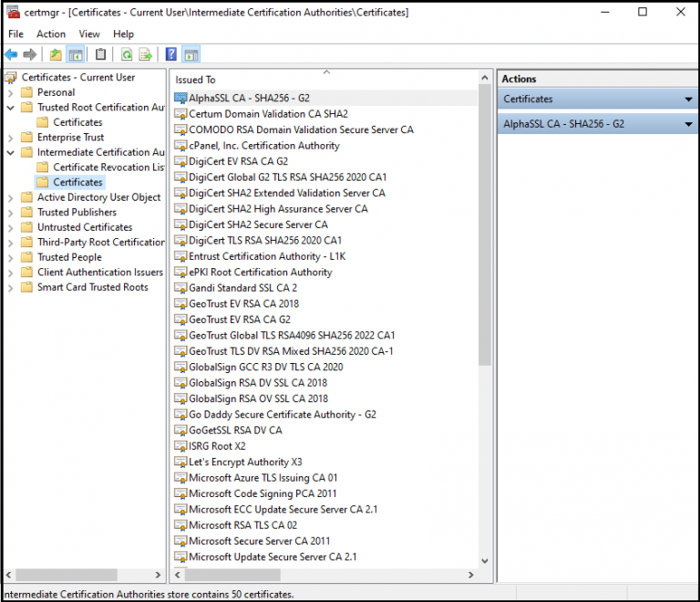700x602 pixels.
Task: Click the Back arrow toolbar icon
Action: 11,55
